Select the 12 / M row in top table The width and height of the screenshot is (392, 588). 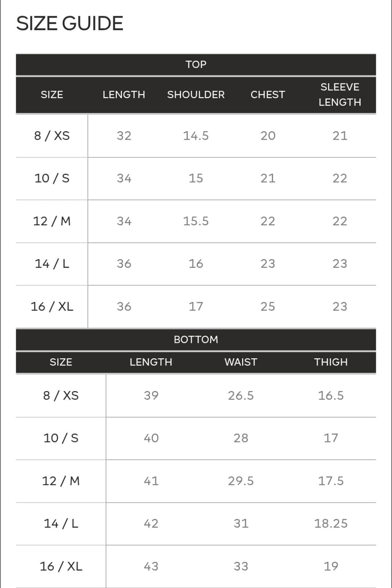coord(196,221)
